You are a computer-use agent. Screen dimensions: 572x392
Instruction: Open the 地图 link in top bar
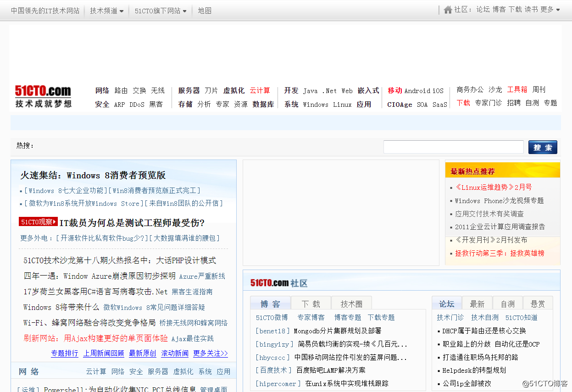pyautogui.click(x=205, y=11)
